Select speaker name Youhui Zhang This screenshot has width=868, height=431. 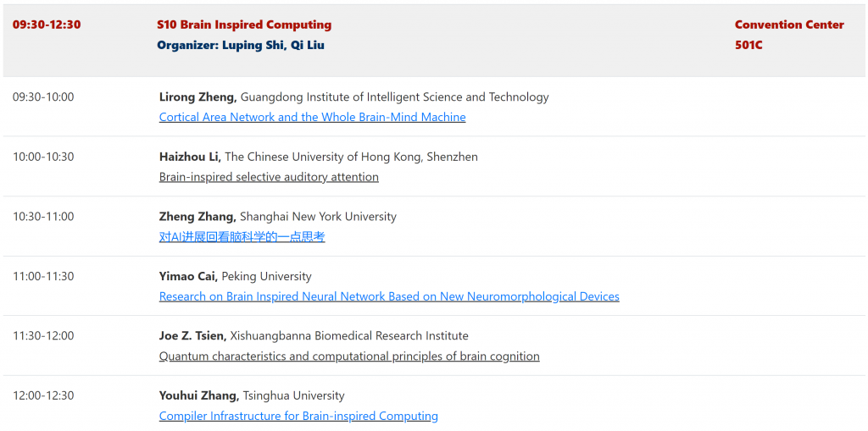click(199, 396)
